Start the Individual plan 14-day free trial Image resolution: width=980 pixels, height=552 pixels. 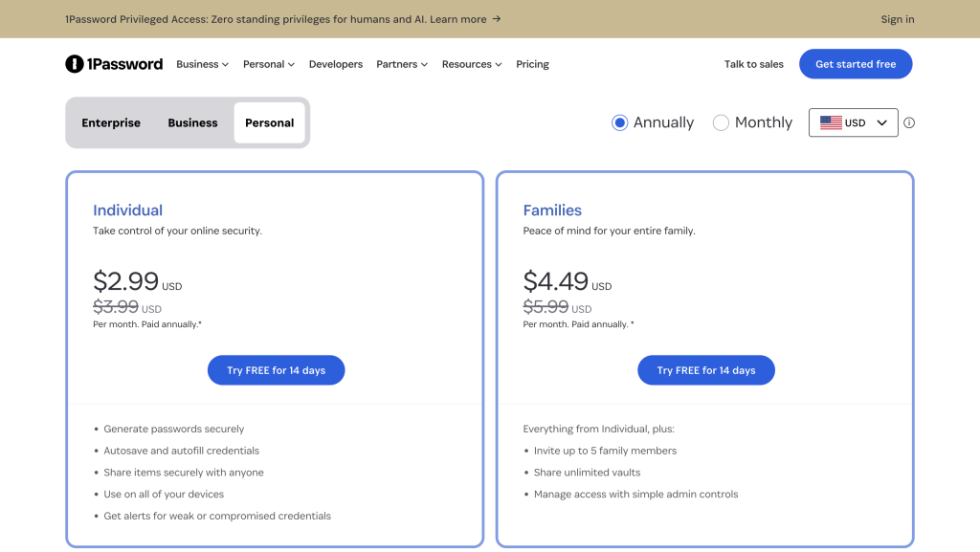coord(277,370)
